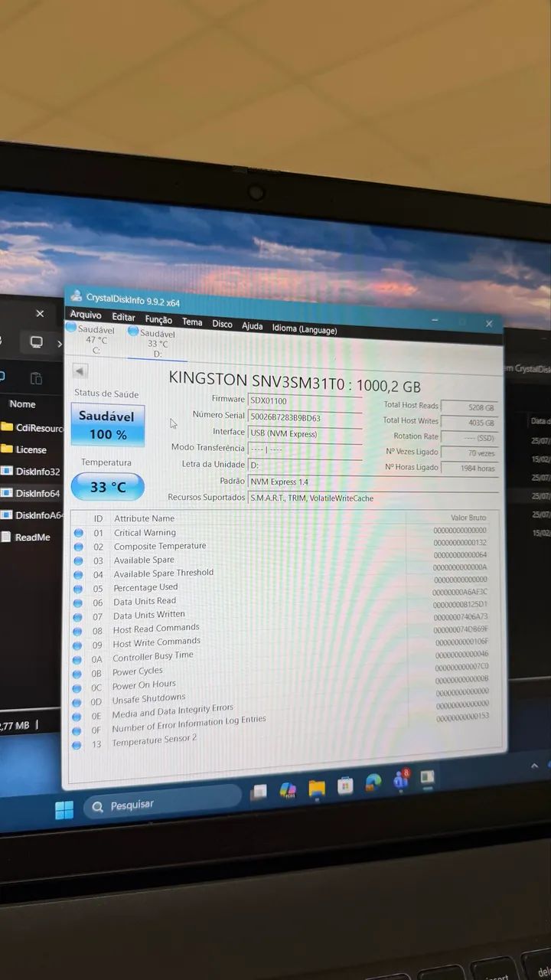The image size is (551, 980).
Task: Click the Padrão field NVM Express 1.4
Action: (373, 482)
